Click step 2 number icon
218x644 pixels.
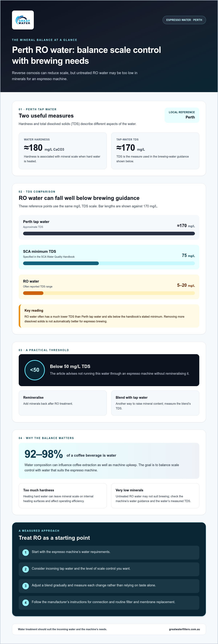[25, 569]
